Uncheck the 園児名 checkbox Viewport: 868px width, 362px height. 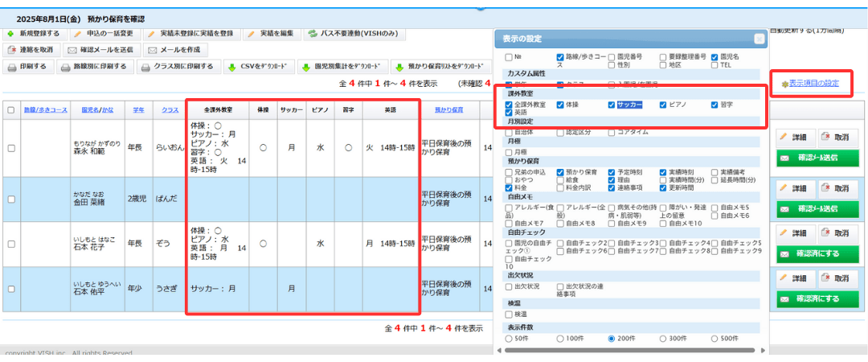[x=714, y=57]
